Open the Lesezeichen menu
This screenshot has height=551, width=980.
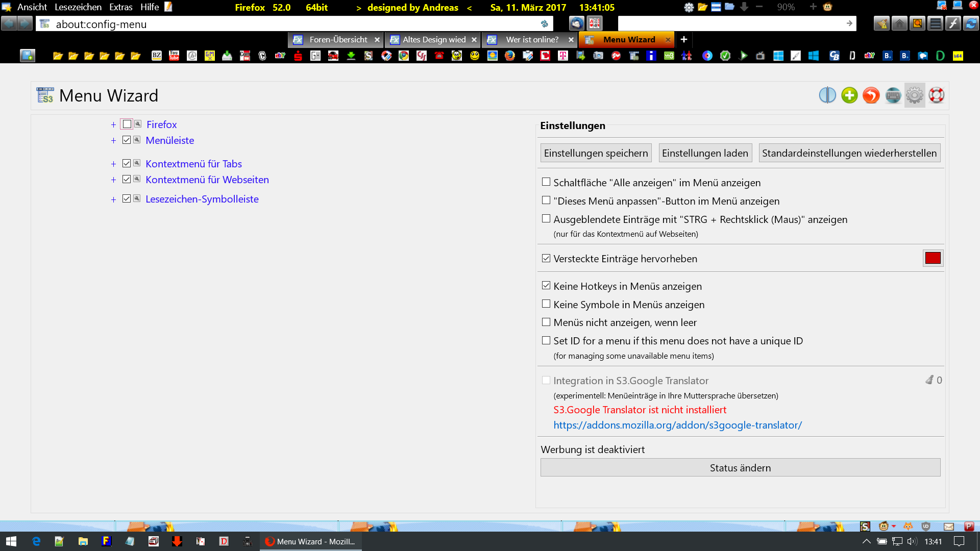(78, 7)
